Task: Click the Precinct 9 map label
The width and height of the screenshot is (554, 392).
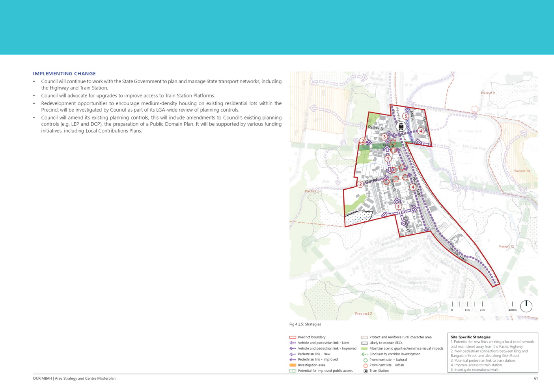Action: coord(487,93)
